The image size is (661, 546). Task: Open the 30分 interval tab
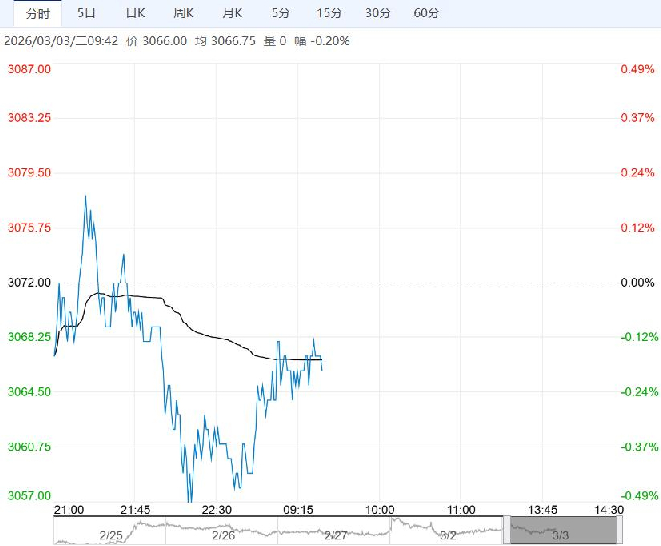[377, 13]
